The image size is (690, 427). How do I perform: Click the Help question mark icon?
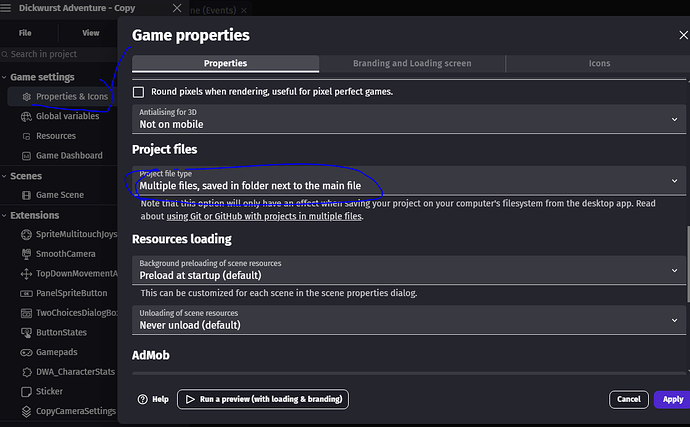pos(143,399)
